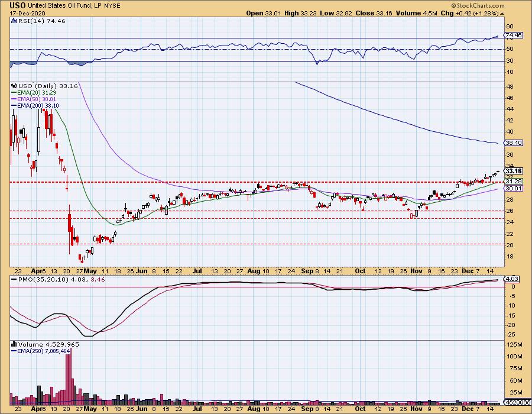Click the EMA(50) 30.01 legend entry

pyautogui.click(x=36, y=99)
